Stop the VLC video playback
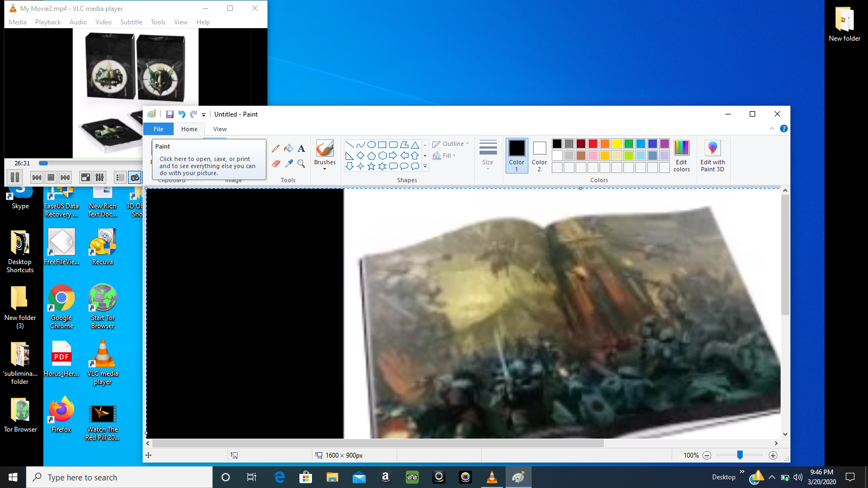The width and height of the screenshot is (868, 488). point(51,177)
